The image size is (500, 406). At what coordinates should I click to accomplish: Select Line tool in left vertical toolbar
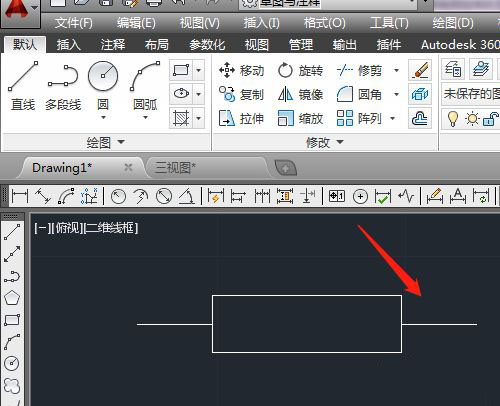[12, 232]
